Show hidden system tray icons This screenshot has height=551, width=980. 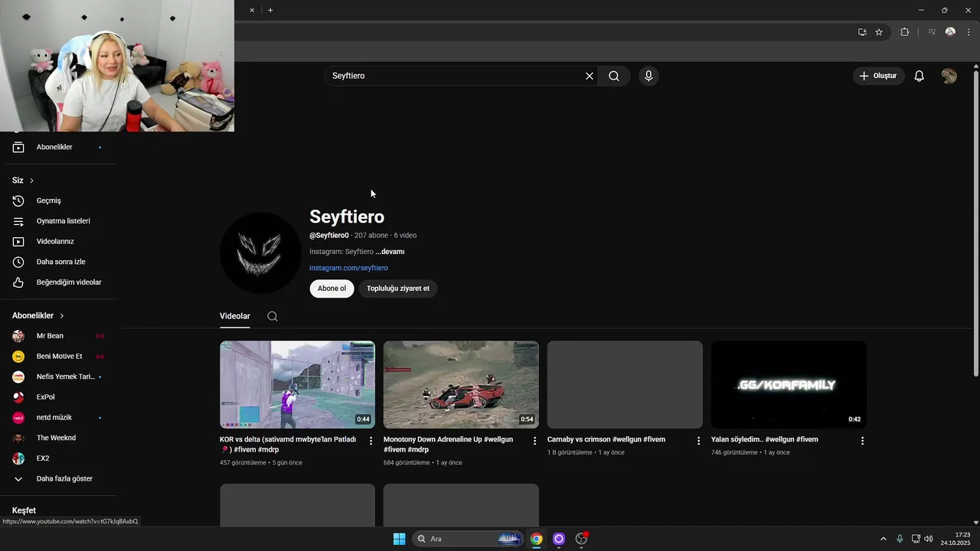tap(883, 539)
